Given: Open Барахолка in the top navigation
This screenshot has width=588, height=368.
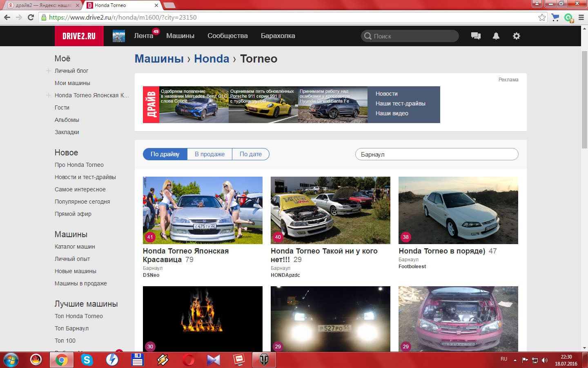Looking at the screenshot, I should [x=278, y=36].
